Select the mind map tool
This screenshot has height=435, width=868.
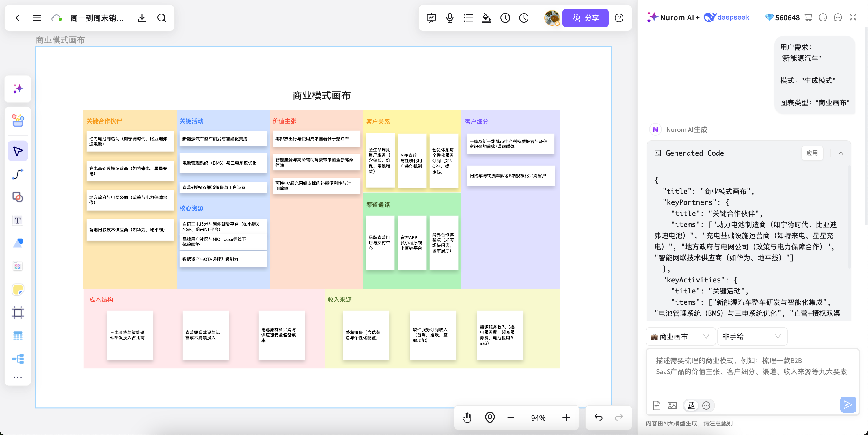(18, 359)
